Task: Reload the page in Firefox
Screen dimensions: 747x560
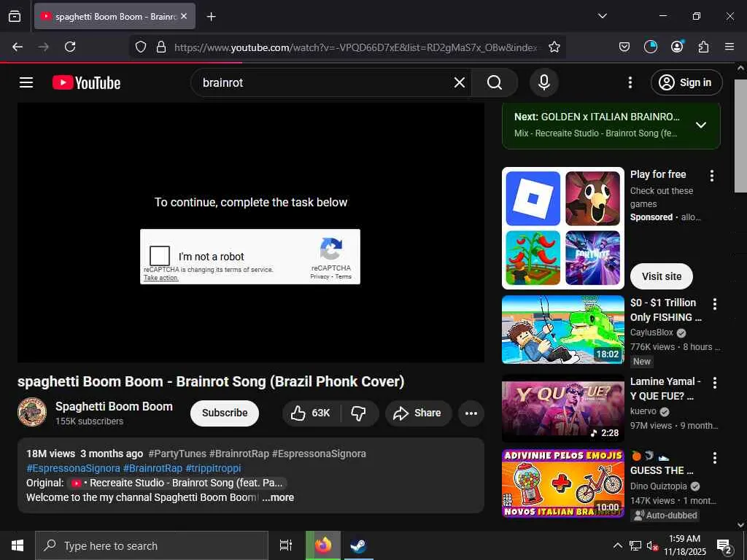Action: 70,47
